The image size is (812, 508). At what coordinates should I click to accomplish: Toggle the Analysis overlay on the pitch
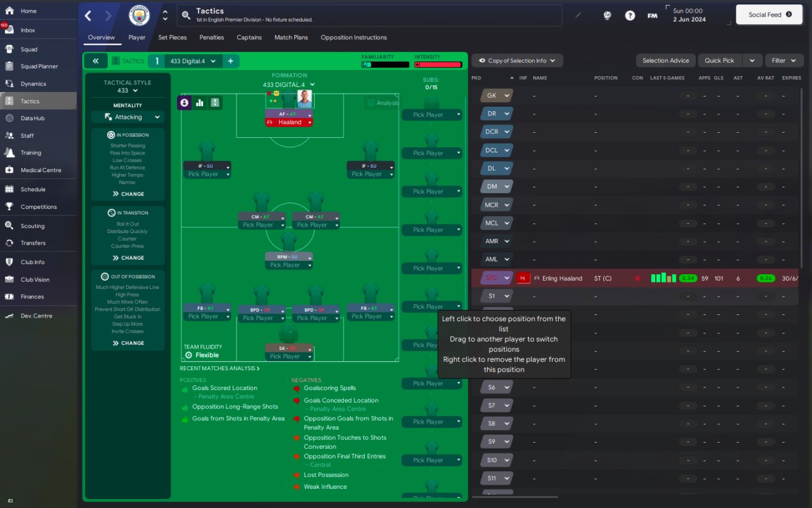(383, 103)
